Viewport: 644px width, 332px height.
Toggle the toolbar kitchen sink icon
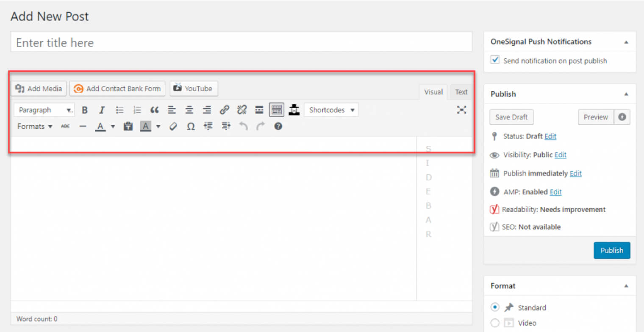pos(277,110)
